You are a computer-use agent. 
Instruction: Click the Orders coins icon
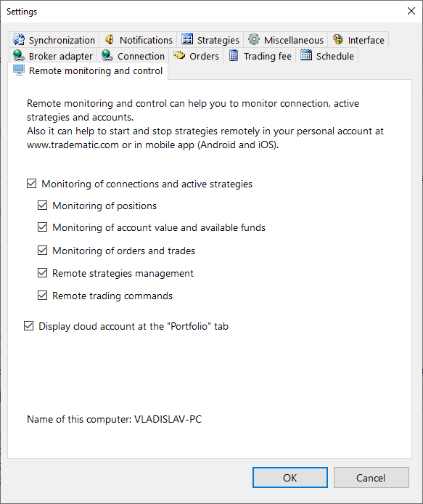[179, 55]
